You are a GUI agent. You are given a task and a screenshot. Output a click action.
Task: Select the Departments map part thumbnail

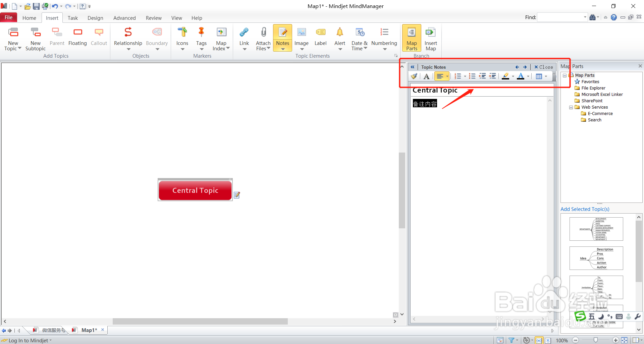pyautogui.click(x=596, y=229)
